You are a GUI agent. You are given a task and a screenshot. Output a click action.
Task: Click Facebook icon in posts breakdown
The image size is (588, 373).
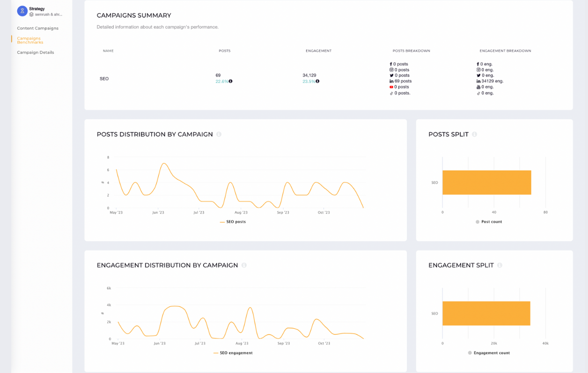pos(391,64)
